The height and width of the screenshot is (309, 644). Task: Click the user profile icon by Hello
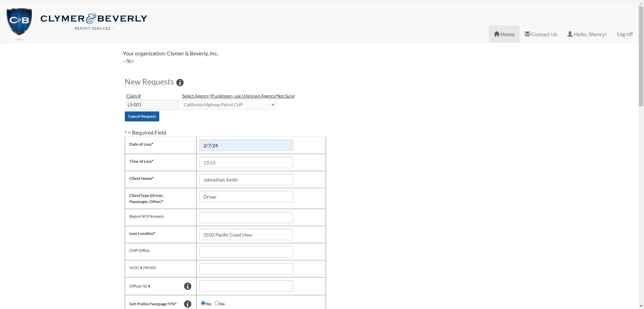point(570,34)
